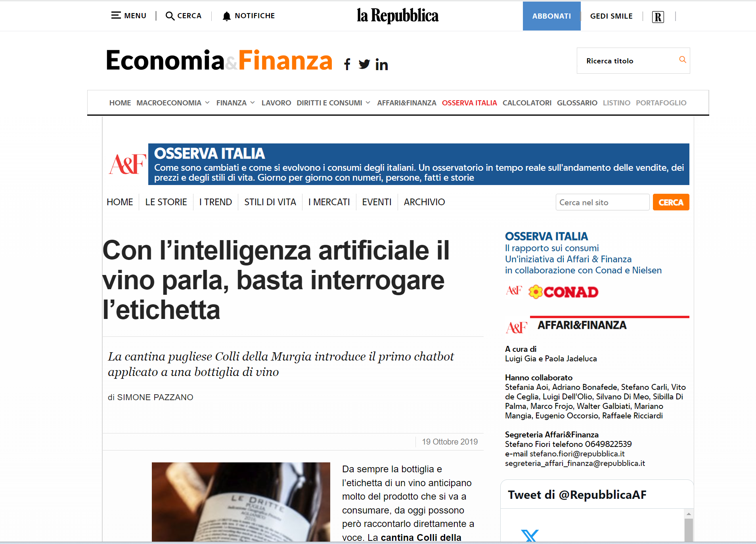756x544 pixels.
Task: Click the blue ABBONATI button
Action: [551, 16]
